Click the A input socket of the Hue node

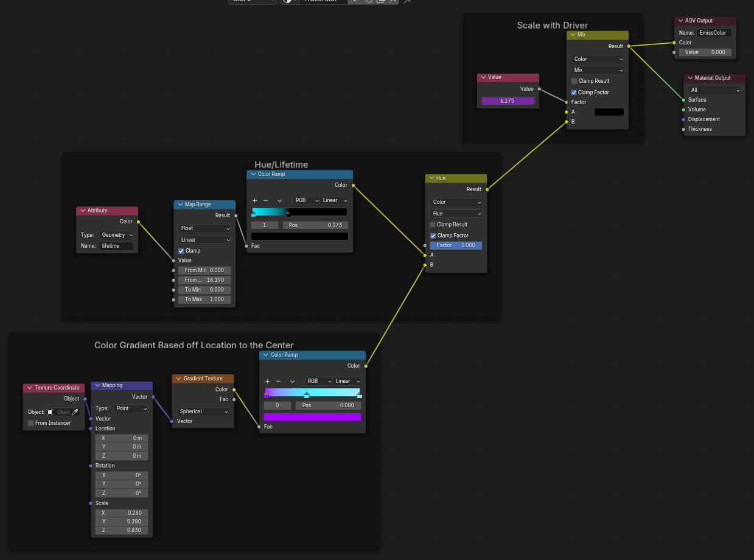pos(425,255)
